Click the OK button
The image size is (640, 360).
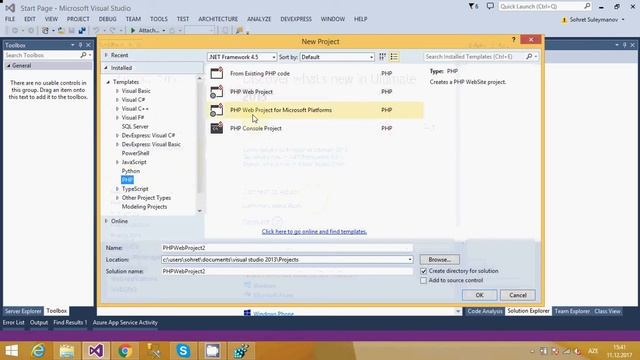(480, 295)
